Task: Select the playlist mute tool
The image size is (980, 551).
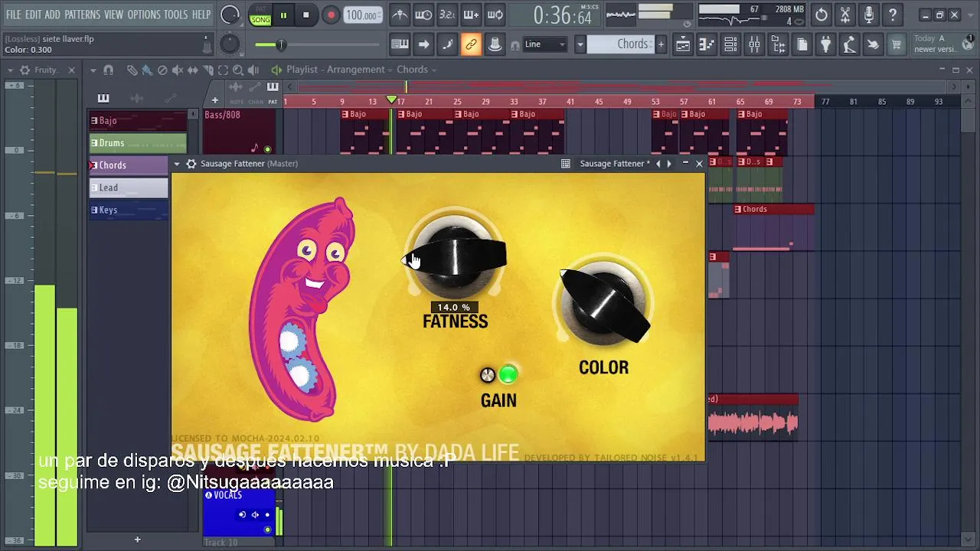Action: click(177, 70)
